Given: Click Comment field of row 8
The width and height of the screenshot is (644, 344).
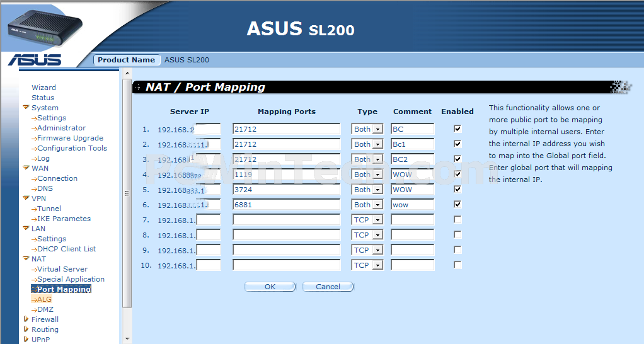Looking at the screenshot, I should pos(412,235).
